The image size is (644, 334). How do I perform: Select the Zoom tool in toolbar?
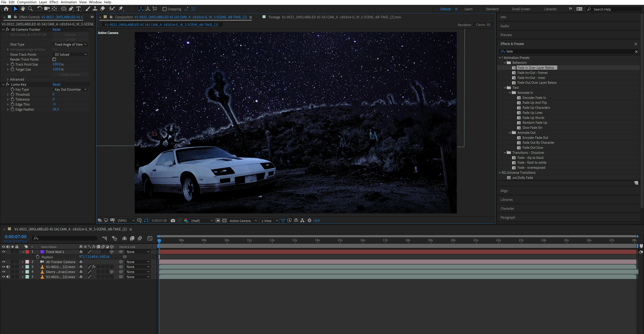tap(30, 9)
